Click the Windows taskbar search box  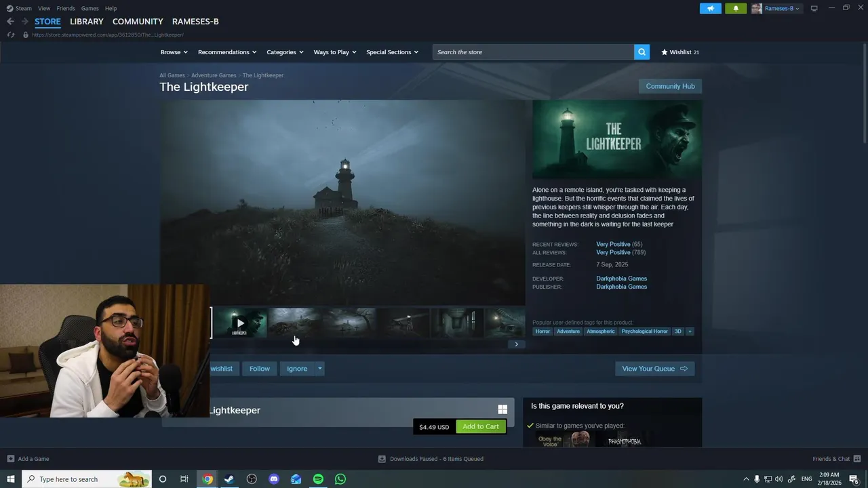click(87, 479)
